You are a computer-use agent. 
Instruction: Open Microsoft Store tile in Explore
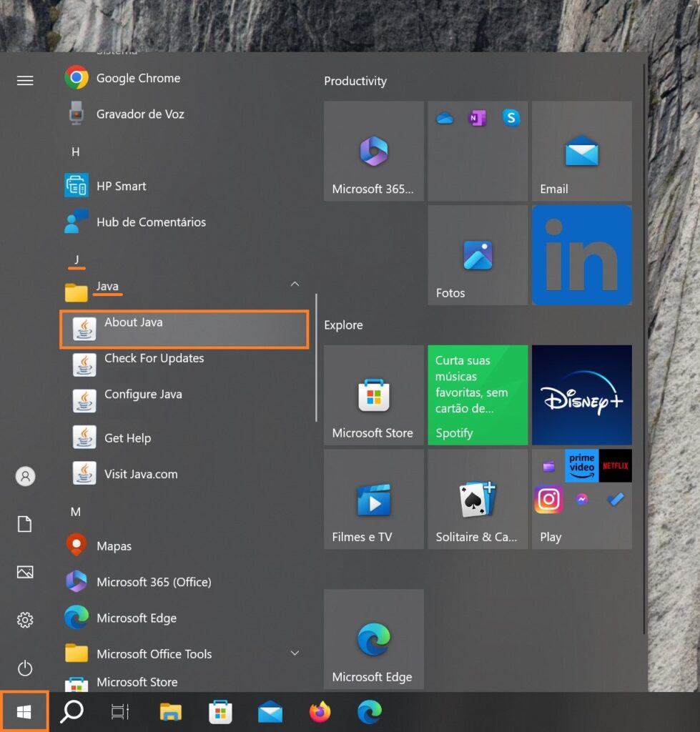373,395
